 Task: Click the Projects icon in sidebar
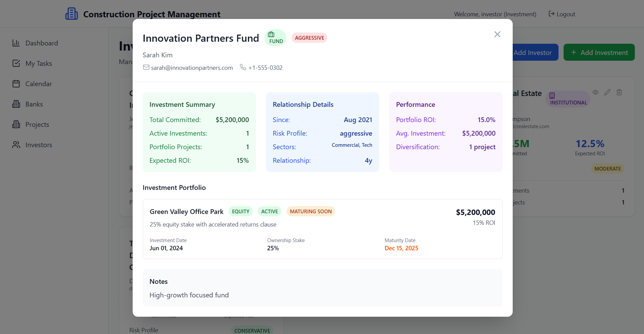pos(16,124)
